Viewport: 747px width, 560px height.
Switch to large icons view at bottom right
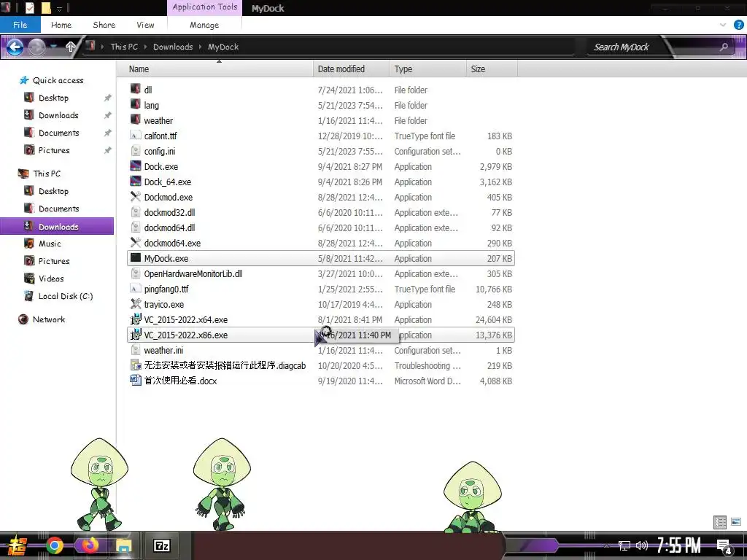736,522
